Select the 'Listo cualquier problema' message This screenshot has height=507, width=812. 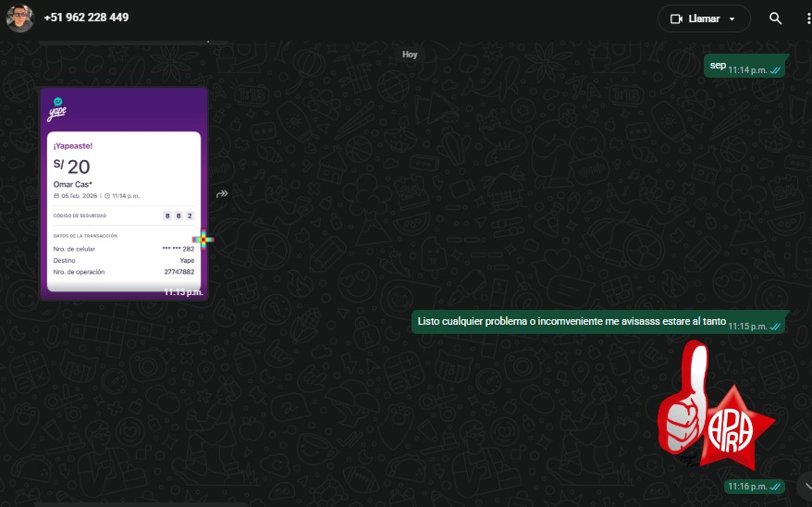[599, 322]
